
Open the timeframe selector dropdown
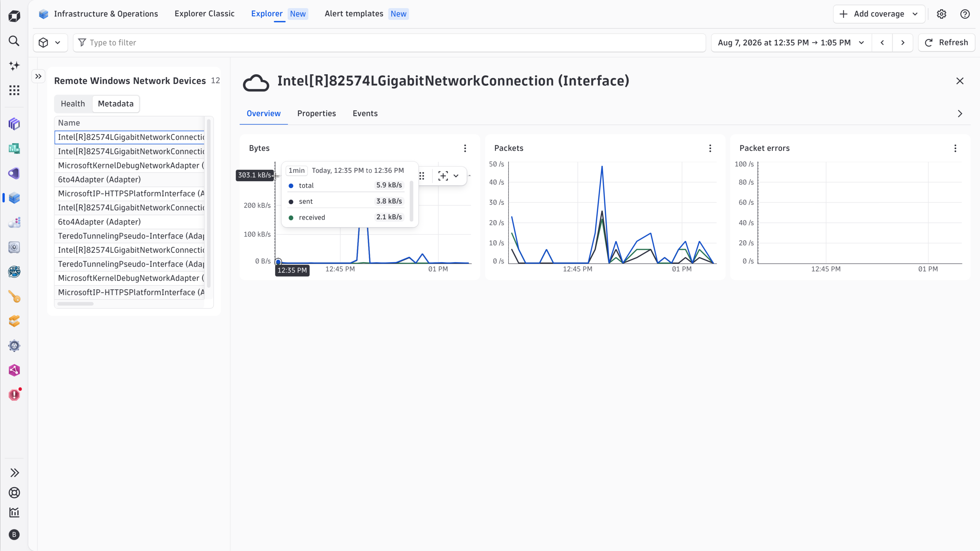coord(791,43)
